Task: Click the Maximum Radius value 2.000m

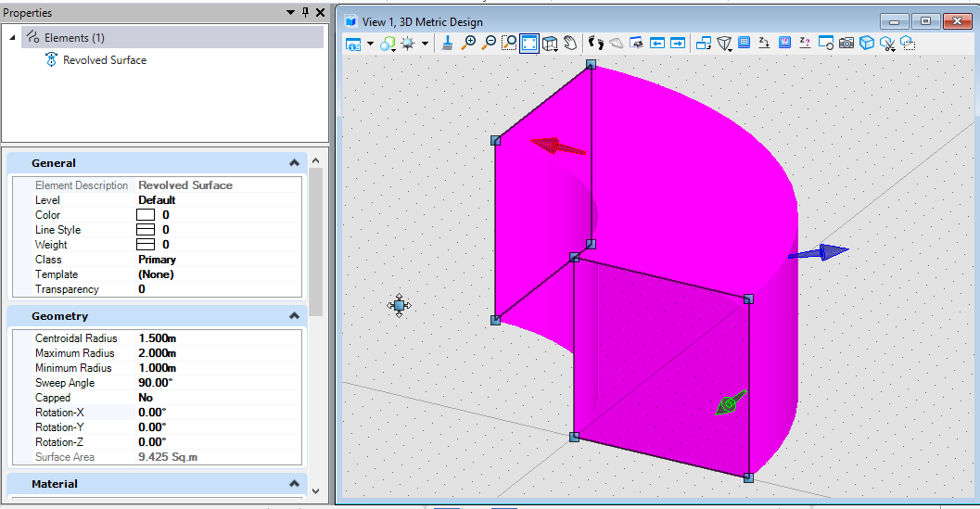Action: click(x=158, y=353)
